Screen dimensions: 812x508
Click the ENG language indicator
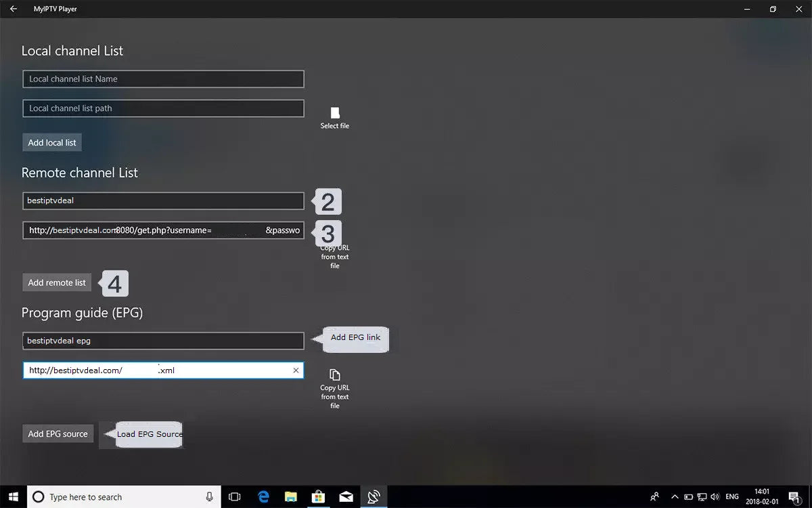732,497
